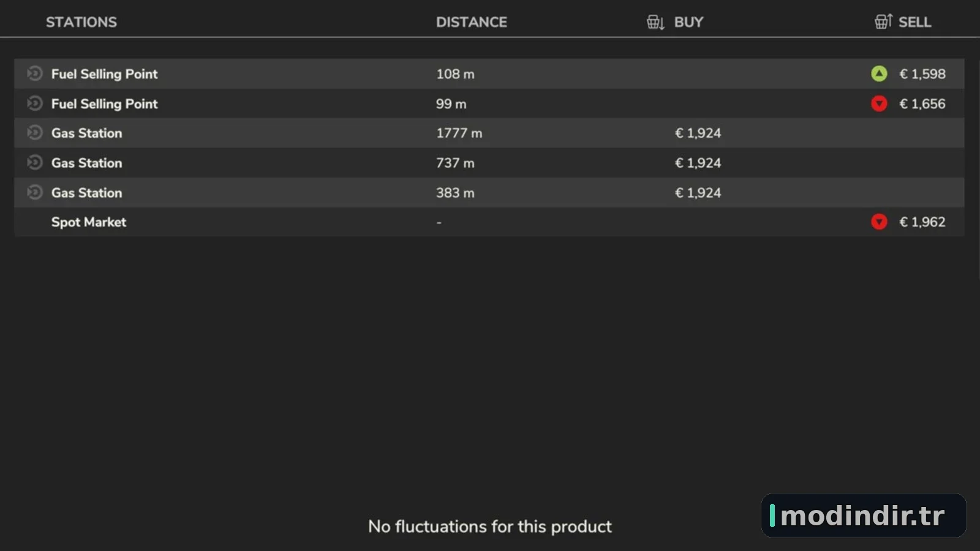Click the € 1,962 Spot Market sell price
980x551 pixels.
922,222
